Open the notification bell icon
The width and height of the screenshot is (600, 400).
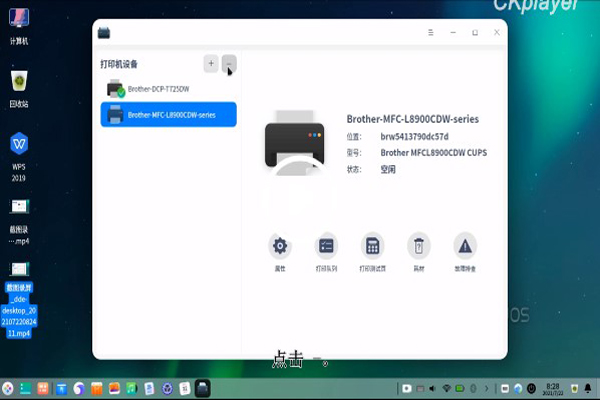point(588,389)
